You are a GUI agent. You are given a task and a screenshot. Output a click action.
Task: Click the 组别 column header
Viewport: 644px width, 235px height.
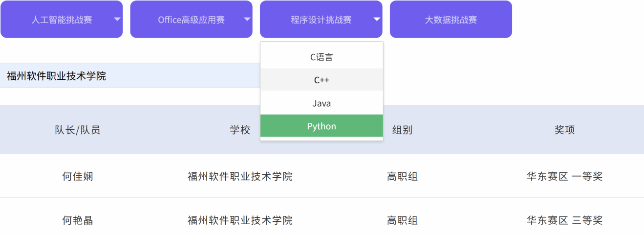click(402, 130)
